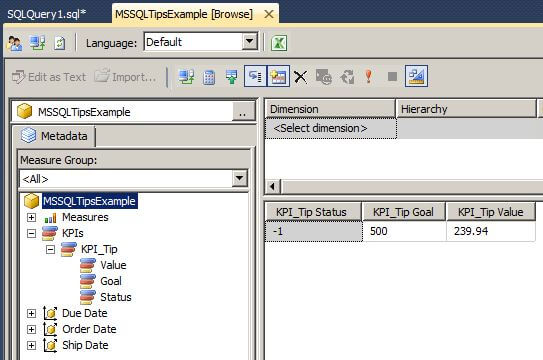Screen dimensions: 543x360
Task: Expand the Due Date dimension
Action: coord(31,313)
